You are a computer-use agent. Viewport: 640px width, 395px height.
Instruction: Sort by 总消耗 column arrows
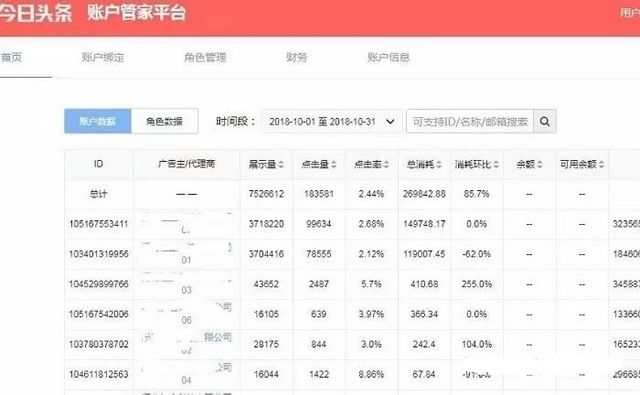click(x=439, y=164)
